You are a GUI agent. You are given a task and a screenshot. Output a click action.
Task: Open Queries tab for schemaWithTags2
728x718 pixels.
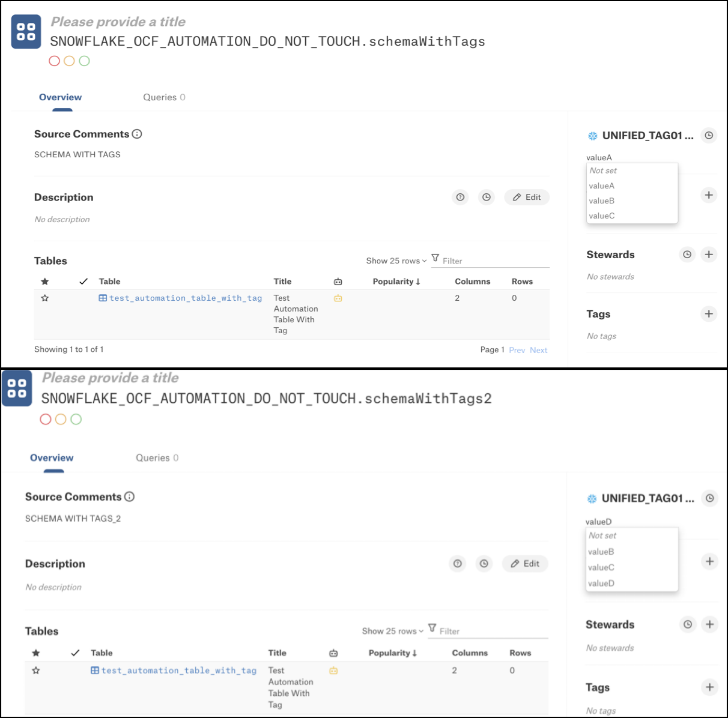157,457
